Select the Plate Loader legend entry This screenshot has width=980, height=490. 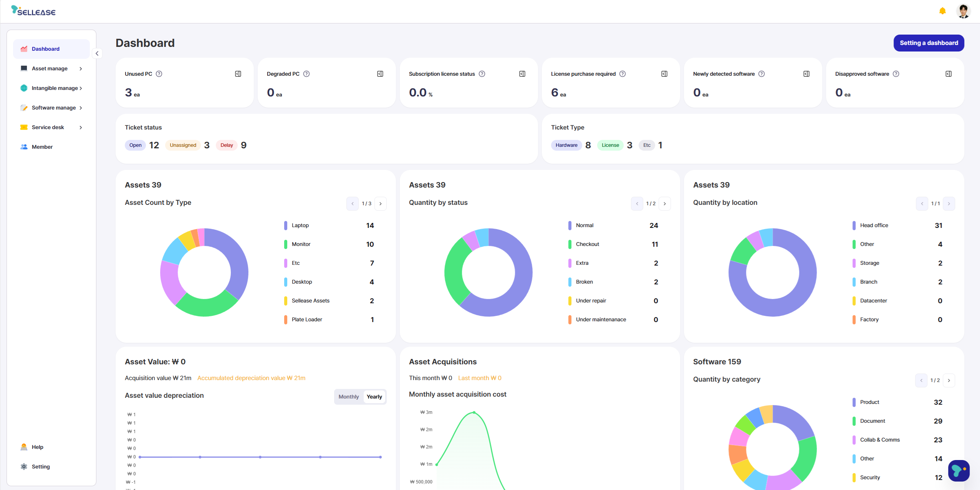click(329, 320)
